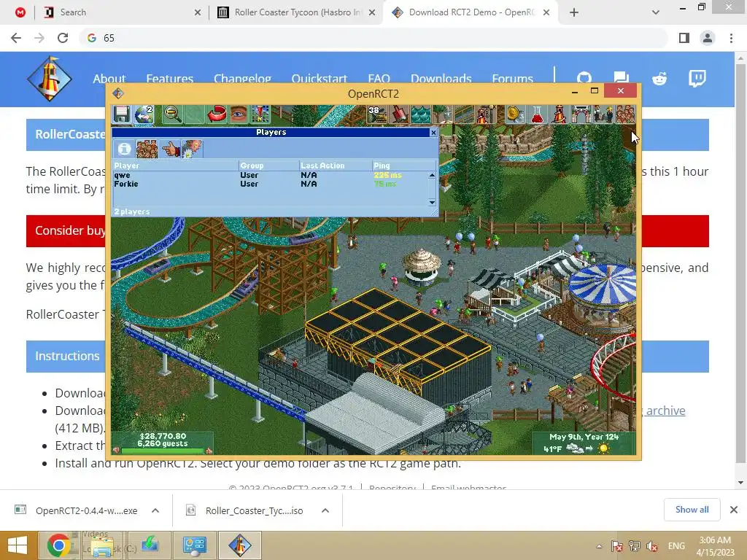Screen dimensions: 747x560
Task: Open park information entrance icon
Action: [x=581, y=114]
